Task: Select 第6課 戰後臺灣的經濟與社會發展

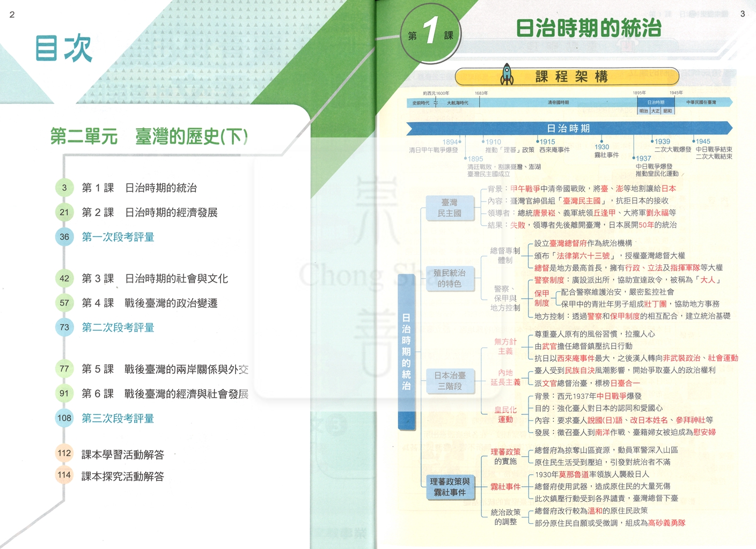Action: pyautogui.click(x=165, y=394)
